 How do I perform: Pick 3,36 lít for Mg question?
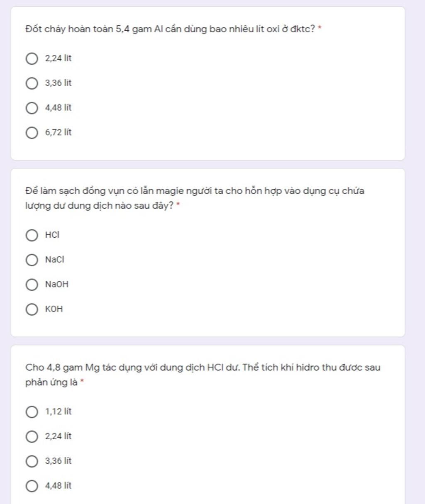click(32, 461)
